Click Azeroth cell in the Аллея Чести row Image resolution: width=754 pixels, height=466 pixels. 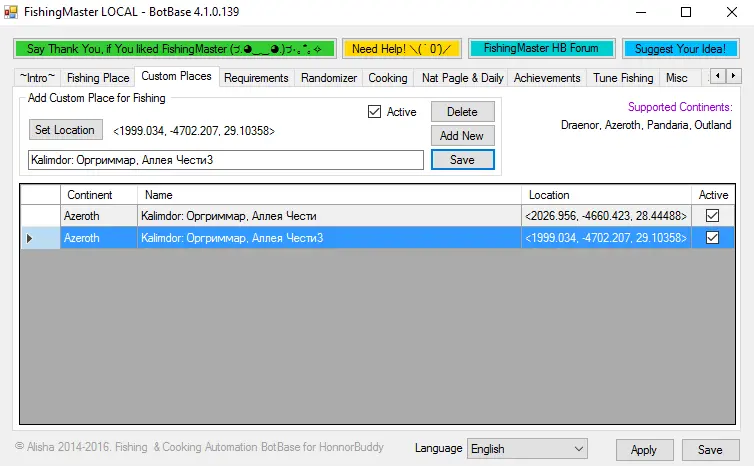point(99,215)
